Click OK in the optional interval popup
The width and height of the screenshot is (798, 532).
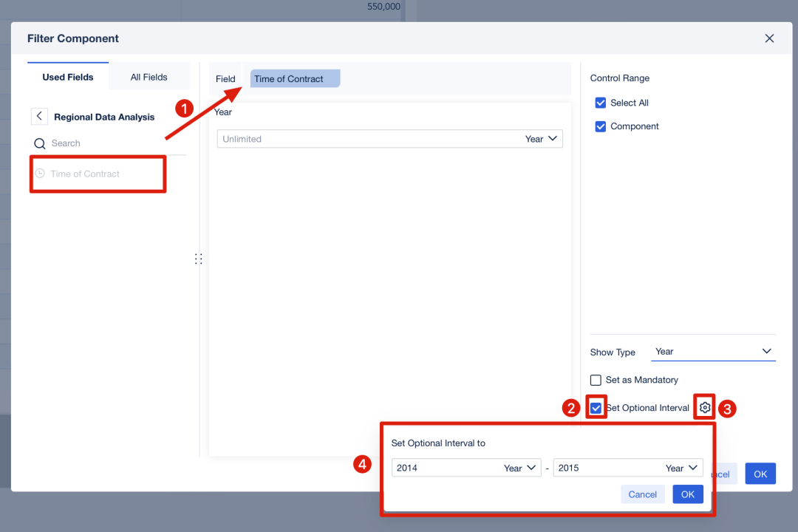click(688, 494)
